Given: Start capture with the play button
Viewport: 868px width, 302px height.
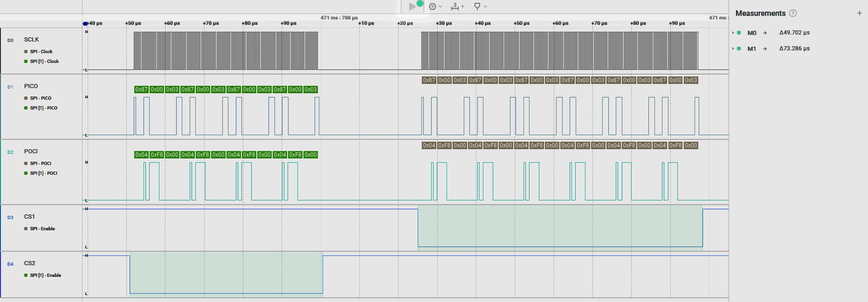Looking at the screenshot, I should [412, 6].
